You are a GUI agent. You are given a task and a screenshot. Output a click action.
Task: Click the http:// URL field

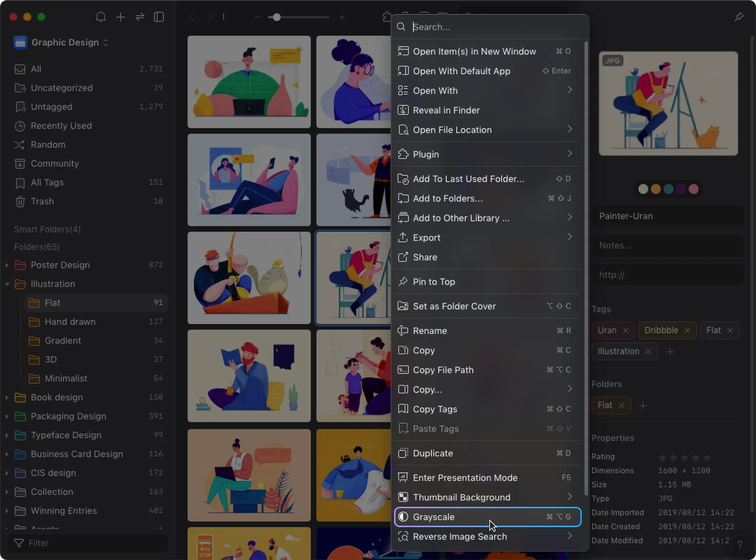pyautogui.click(x=668, y=275)
